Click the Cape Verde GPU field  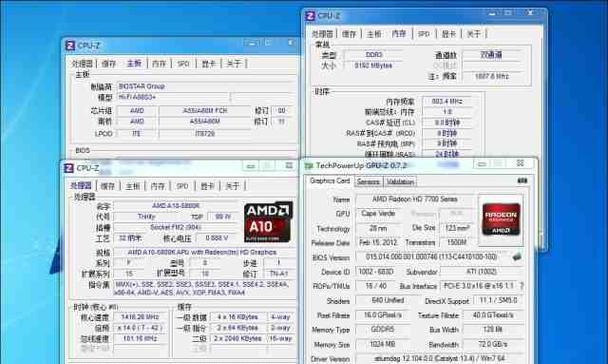378,214
